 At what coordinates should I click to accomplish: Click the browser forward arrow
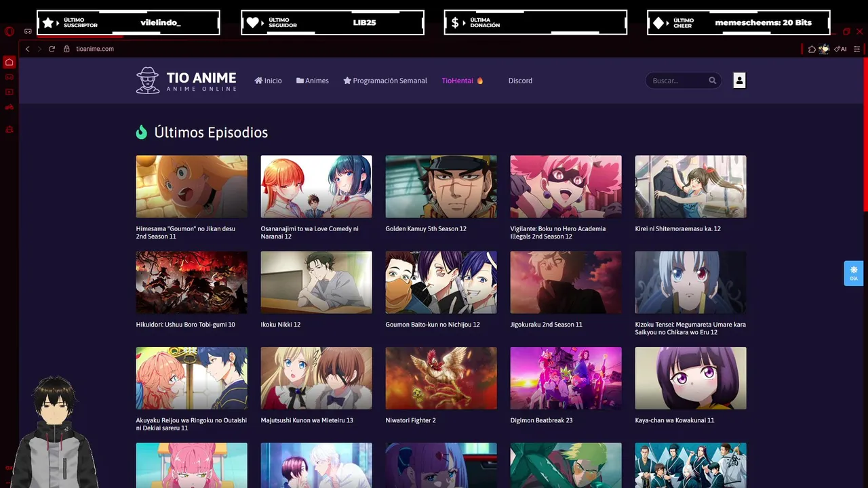coord(39,49)
